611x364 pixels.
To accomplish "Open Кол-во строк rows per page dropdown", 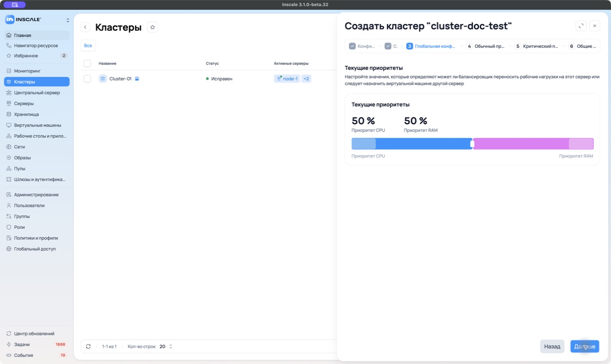I will point(166,346).
